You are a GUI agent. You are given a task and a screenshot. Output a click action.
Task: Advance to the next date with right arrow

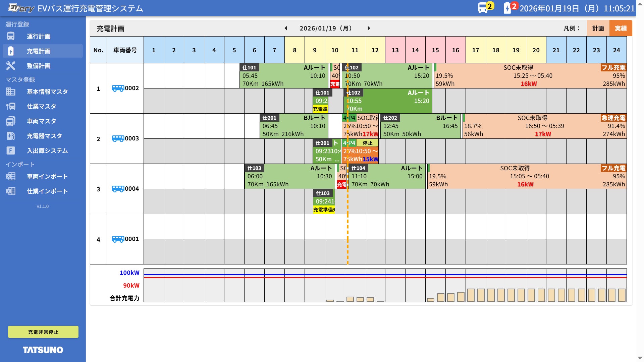point(369,28)
